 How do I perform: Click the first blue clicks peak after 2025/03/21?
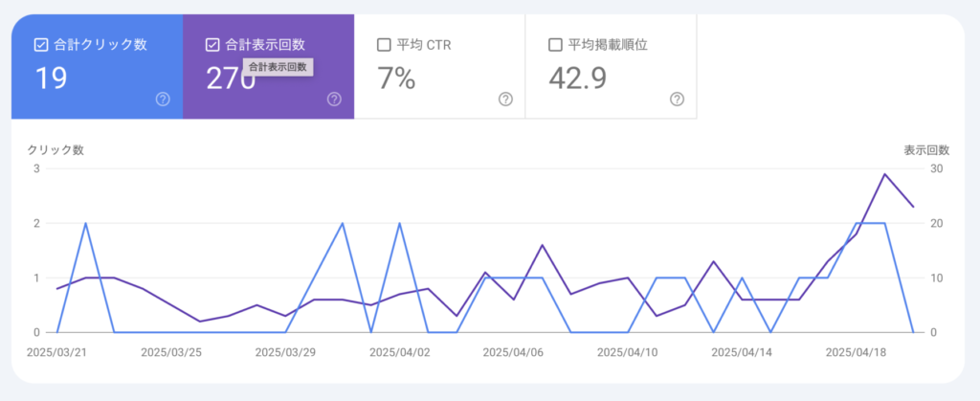(x=86, y=223)
